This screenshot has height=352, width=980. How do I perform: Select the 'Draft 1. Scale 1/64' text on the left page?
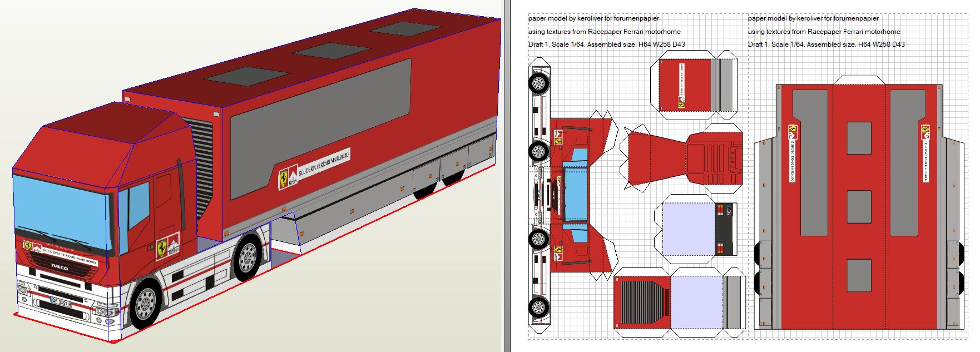[x=606, y=44]
